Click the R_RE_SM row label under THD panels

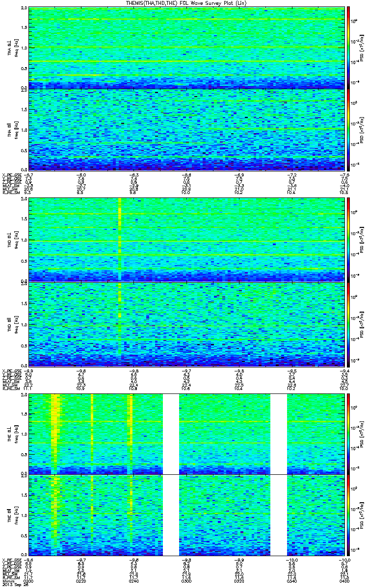click(10, 388)
